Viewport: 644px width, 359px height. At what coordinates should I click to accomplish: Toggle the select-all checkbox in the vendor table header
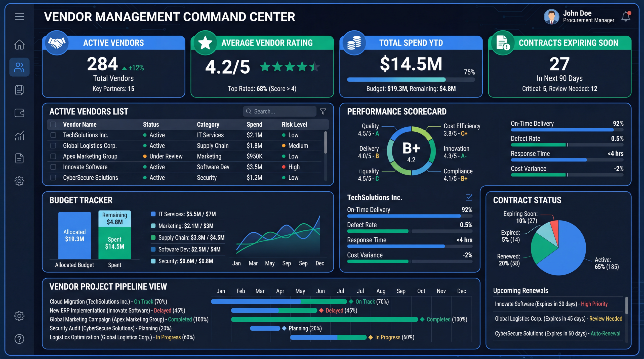(x=53, y=124)
